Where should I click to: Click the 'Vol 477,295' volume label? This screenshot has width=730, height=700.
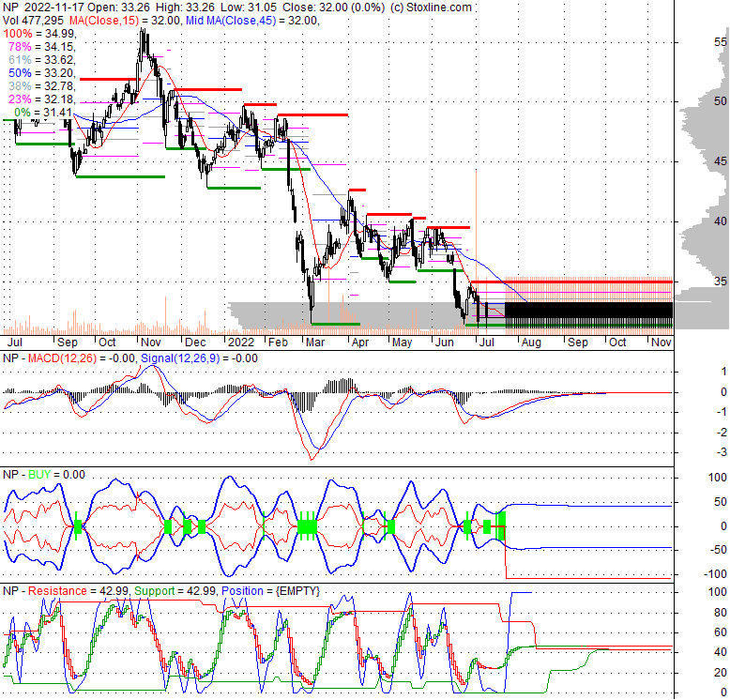(x=34, y=21)
